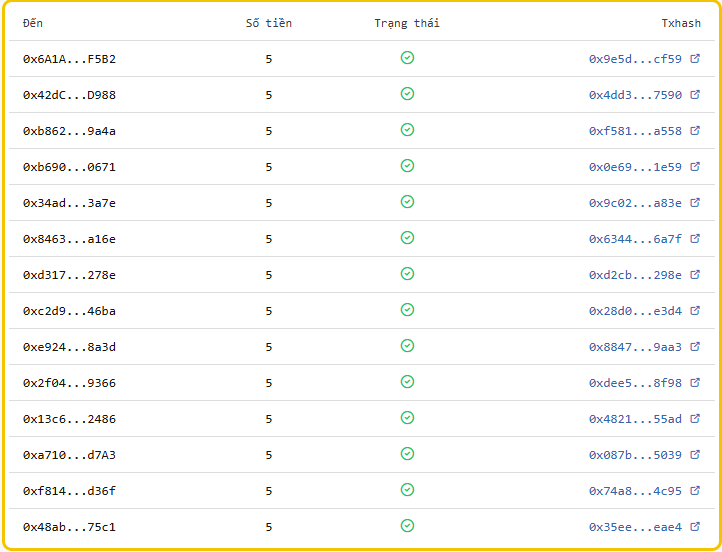The height and width of the screenshot is (552, 722).
Task: Click success checkmark in 0xe924...8a3d row
Action: tap(407, 345)
